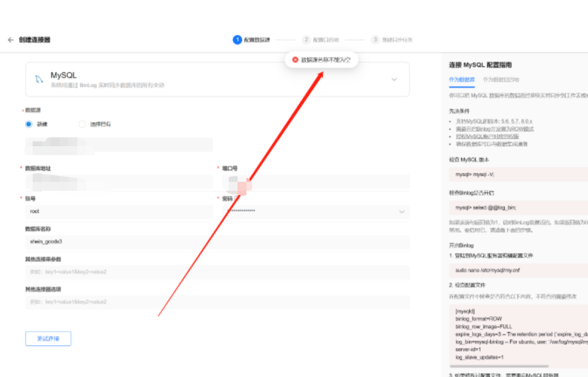Click step 1 配置数据源 in the wizard
The width and height of the screenshot is (588, 377).
coord(251,40)
